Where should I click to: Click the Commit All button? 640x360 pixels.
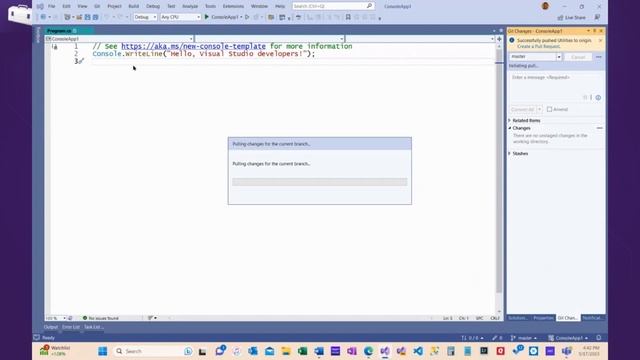522,109
